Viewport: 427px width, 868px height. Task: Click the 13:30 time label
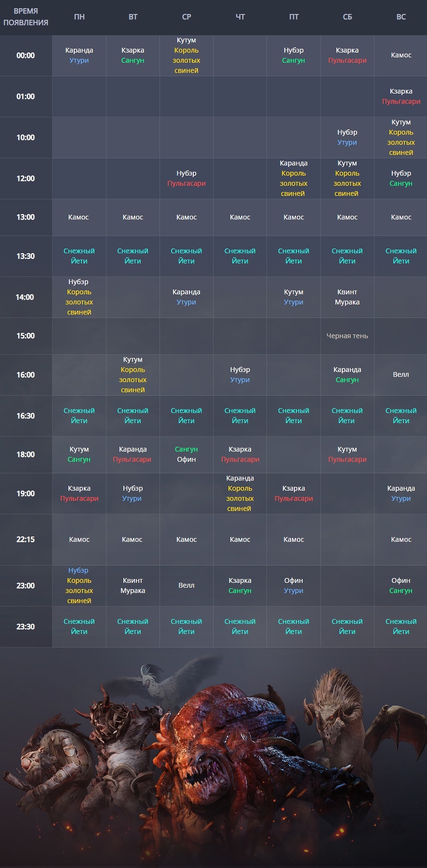(26, 256)
